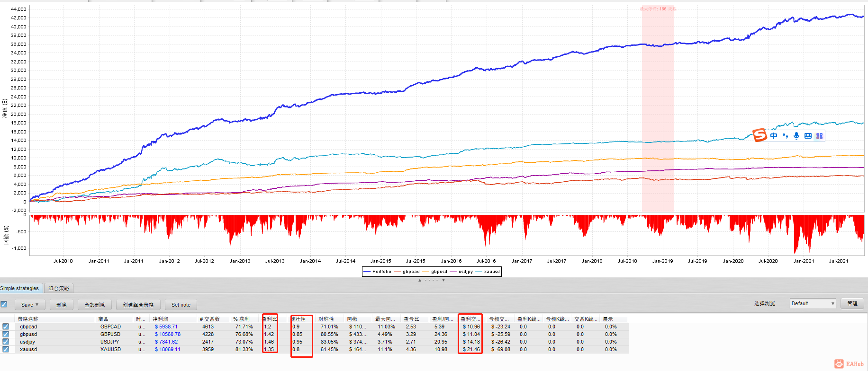Collapse panel using splitter up arrow
This screenshot has height=371, width=868.
click(419, 280)
